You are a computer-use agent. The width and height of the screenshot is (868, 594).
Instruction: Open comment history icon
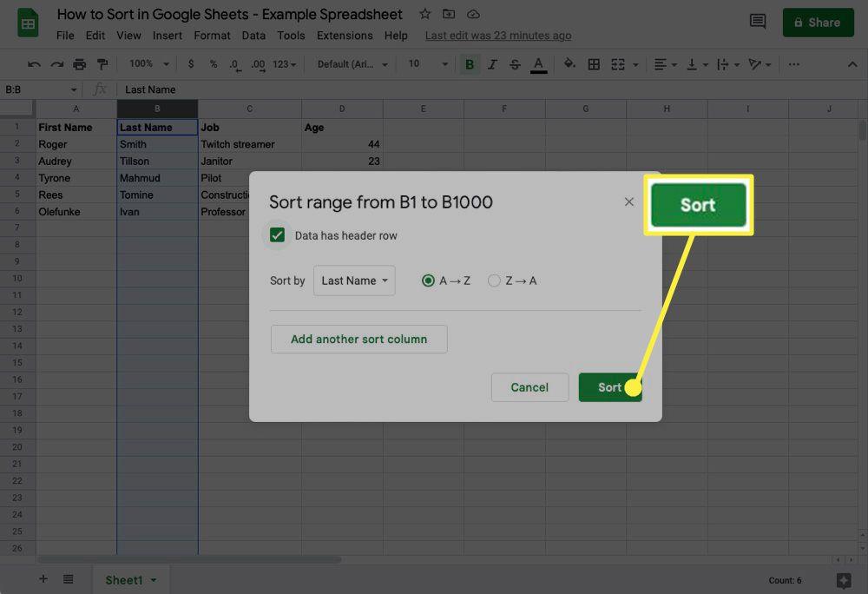[757, 22]
